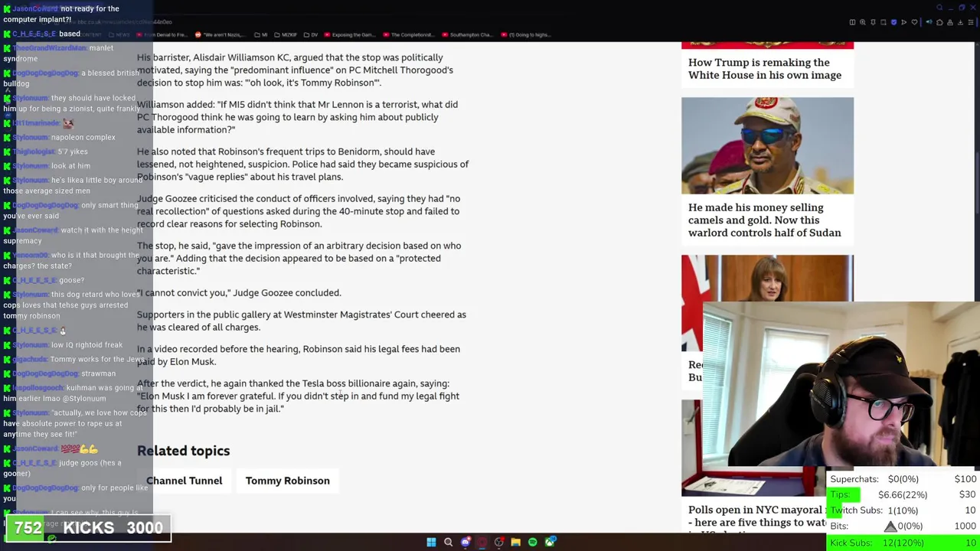The width and height of the screenshot is (980, 551).
Task: Open the Tommy Robinson related topic
Action: (x=287, y=481)
